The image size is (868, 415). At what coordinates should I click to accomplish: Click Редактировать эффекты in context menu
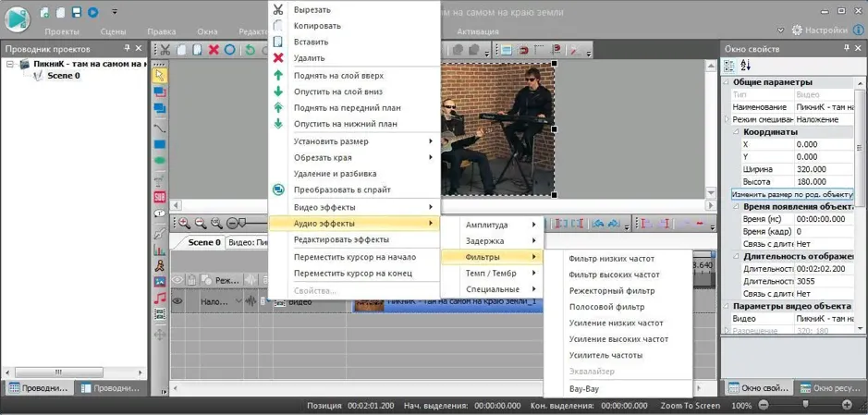click(x=354, y=239)
